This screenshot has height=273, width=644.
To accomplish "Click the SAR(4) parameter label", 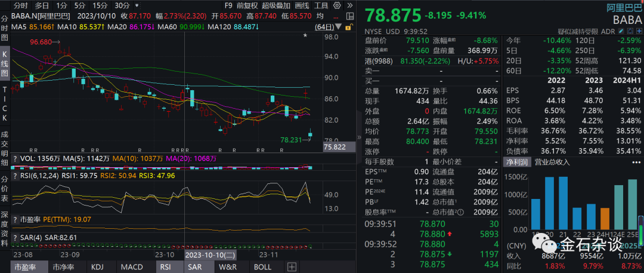I will pyautogui.click(x=30, y=238).
